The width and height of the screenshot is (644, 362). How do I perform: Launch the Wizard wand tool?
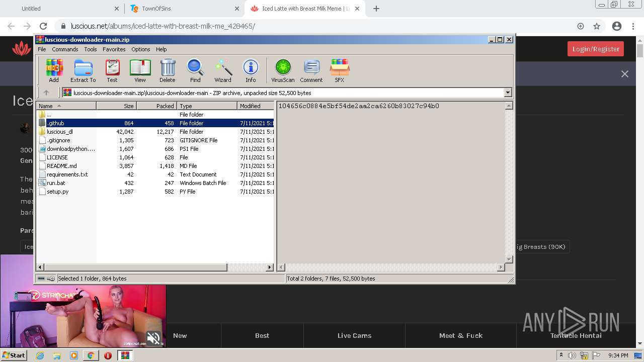223,70
